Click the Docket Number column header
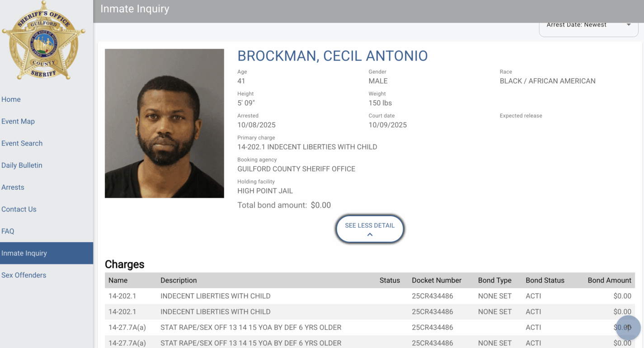The width and height of the screenshot is (644, 348). click(x=437, y=280)
